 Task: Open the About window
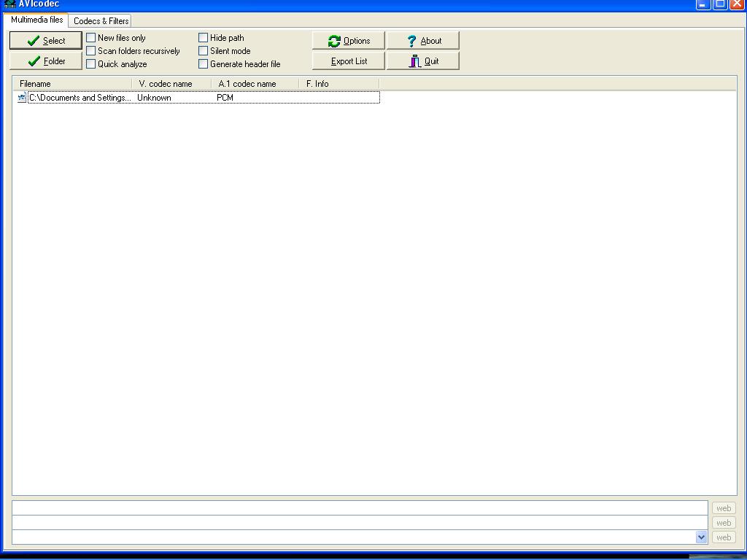(423, 41)
